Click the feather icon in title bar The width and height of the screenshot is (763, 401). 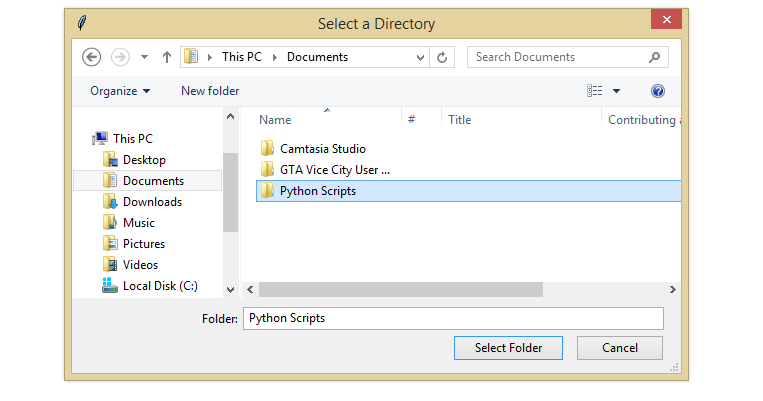[82, 22]
